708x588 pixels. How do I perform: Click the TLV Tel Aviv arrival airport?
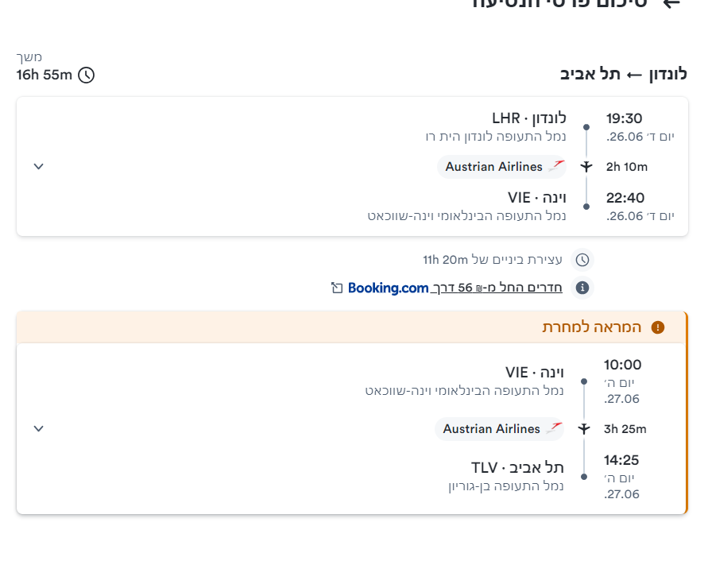(x=517, y=467)
